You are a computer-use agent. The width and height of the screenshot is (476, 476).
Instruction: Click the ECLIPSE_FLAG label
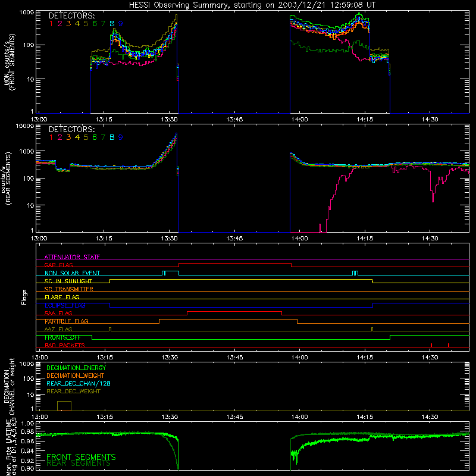65,305
